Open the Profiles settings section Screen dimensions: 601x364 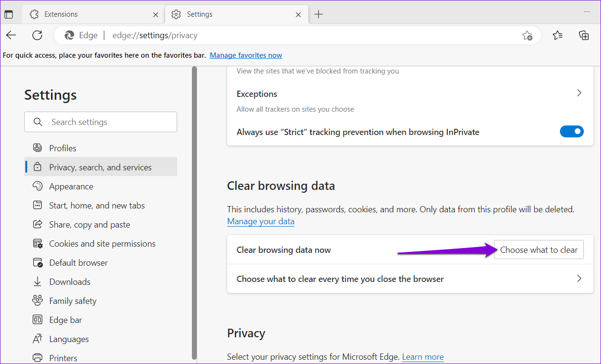point(62,148)
